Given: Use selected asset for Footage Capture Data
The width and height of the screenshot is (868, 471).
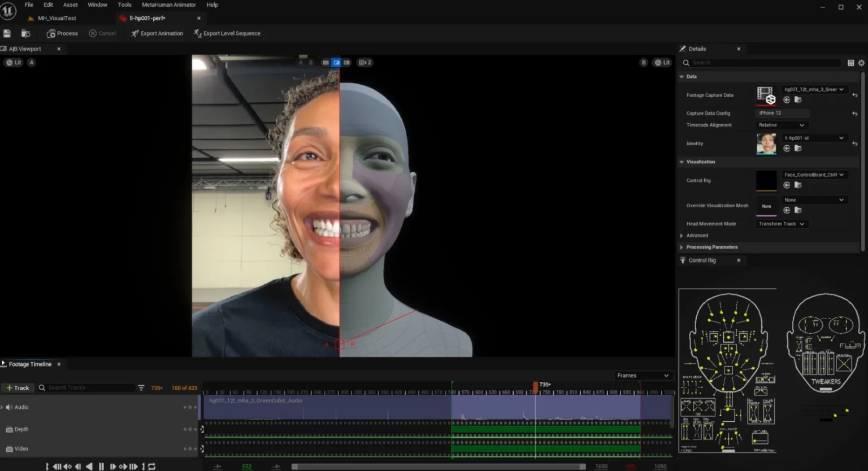Looking at the screenshot, I should click(x=787, y=100).
